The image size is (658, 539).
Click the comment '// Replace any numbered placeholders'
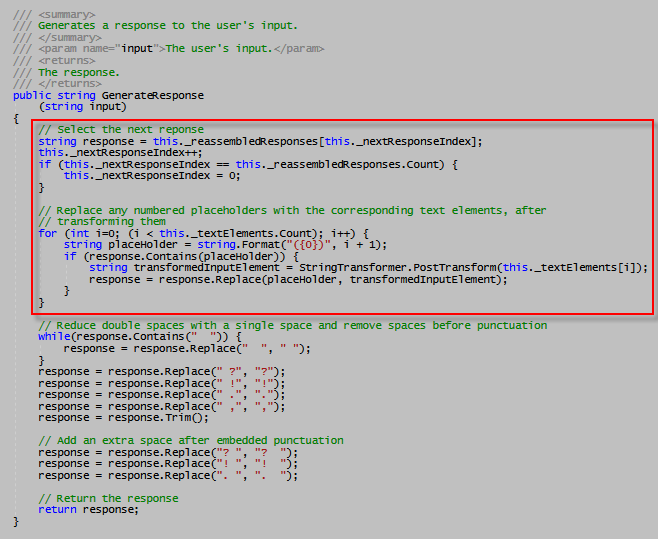292,210
